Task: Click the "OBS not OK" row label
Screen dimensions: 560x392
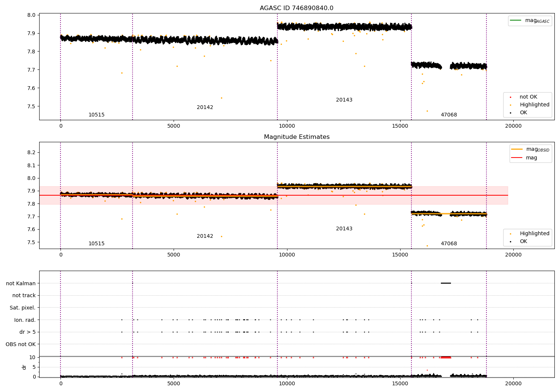Action: click(x=21, y=344)
